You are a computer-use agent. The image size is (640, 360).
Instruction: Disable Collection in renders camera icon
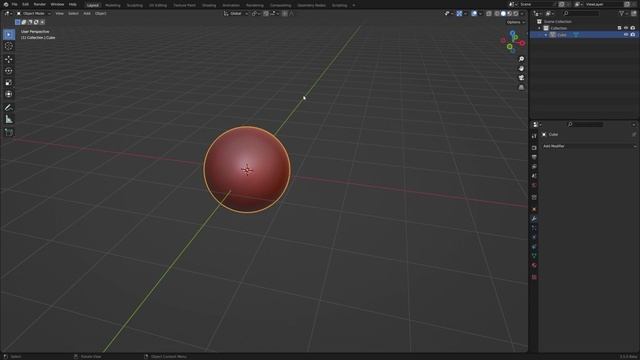pyautogui.click(x=632, y=28)
